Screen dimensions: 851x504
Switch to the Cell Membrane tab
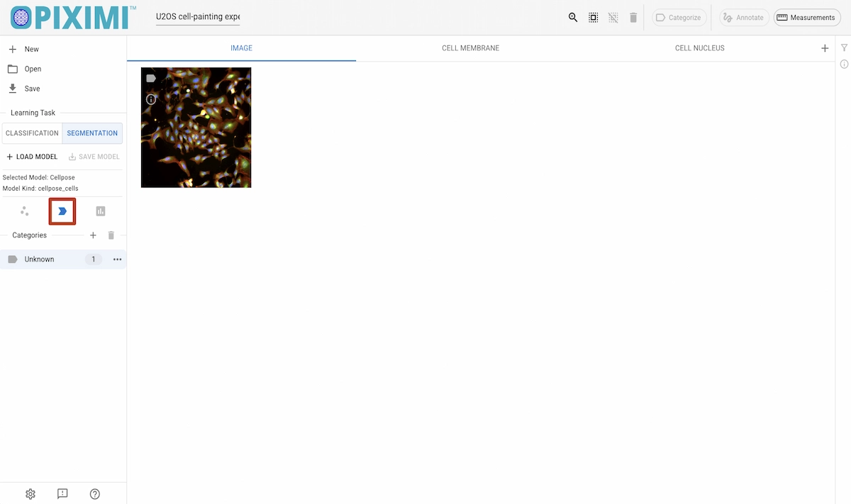point(471,48)
